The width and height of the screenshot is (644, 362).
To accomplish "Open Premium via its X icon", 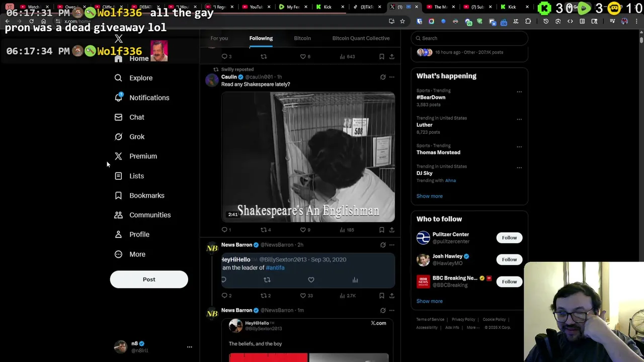I will pyautogui.click(x=118, y=156).
